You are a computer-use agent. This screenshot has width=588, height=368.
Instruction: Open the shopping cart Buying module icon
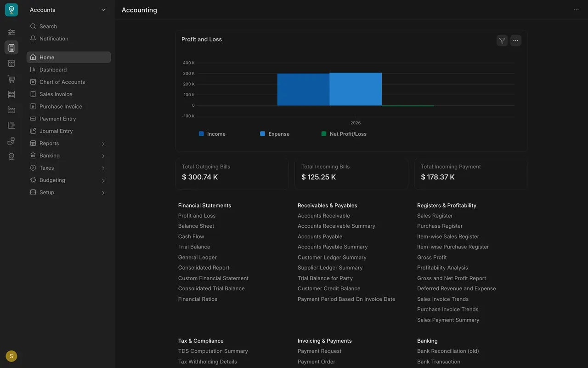point(11,79)
